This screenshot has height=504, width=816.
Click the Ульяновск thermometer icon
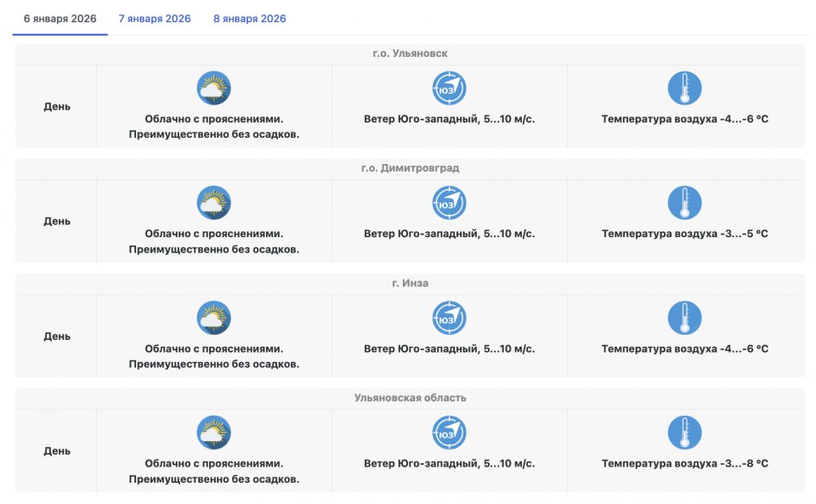(684, 88)
